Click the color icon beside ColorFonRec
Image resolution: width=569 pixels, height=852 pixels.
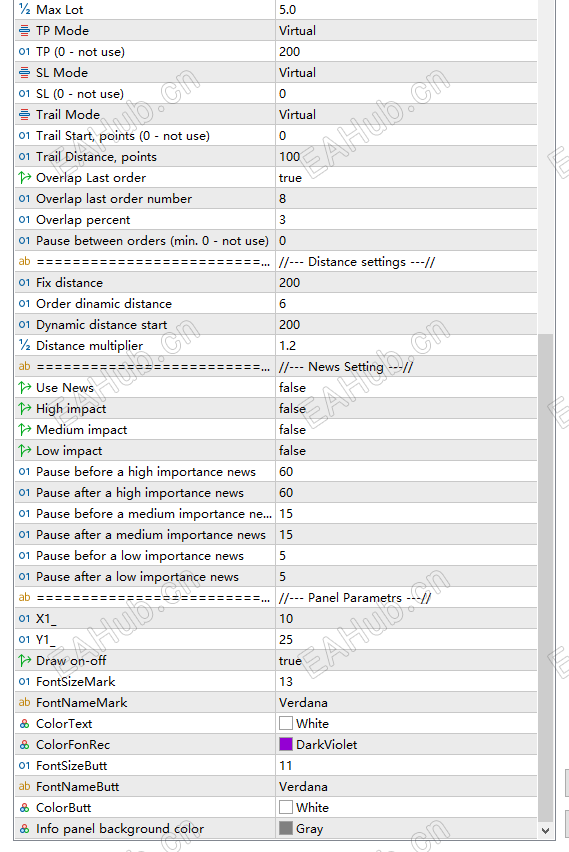coord(24,745)
